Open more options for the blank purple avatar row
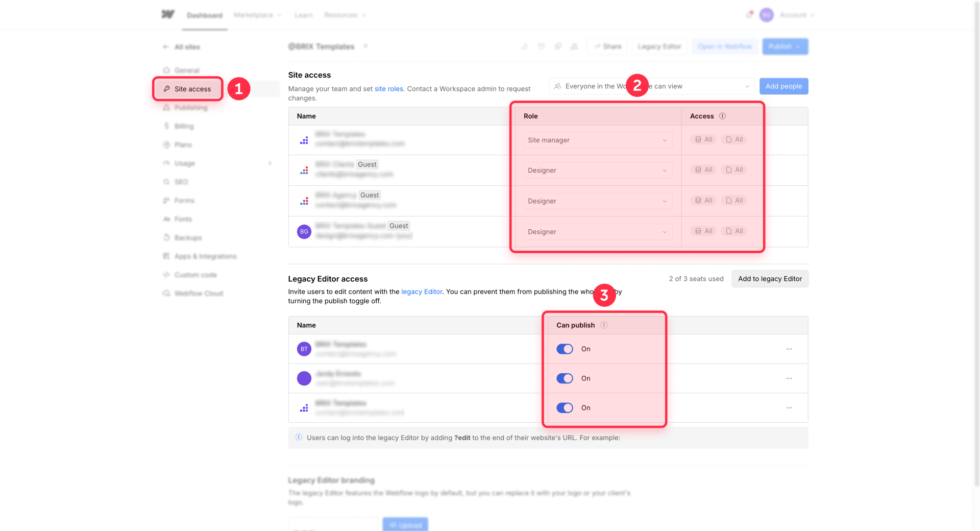 pyautogui.click(x=789, y=378)
